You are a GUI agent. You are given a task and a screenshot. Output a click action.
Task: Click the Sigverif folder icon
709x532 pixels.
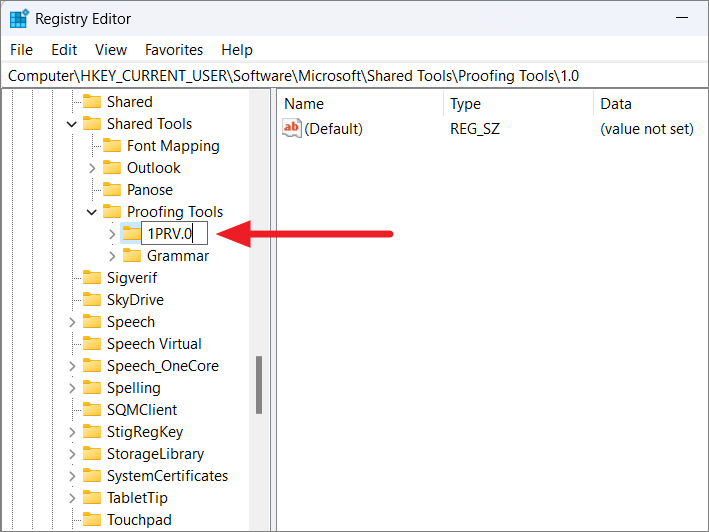(x=92, y=278)
